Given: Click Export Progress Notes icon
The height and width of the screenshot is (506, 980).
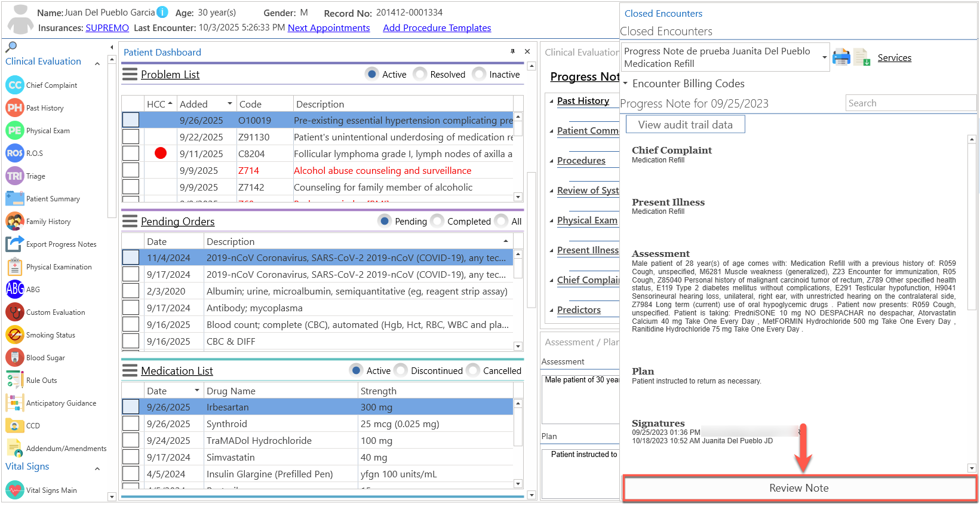Looking at the screenshot, I should (14, 244).
